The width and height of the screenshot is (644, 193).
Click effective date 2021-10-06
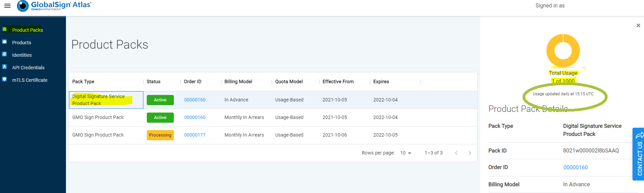[335, 135]
